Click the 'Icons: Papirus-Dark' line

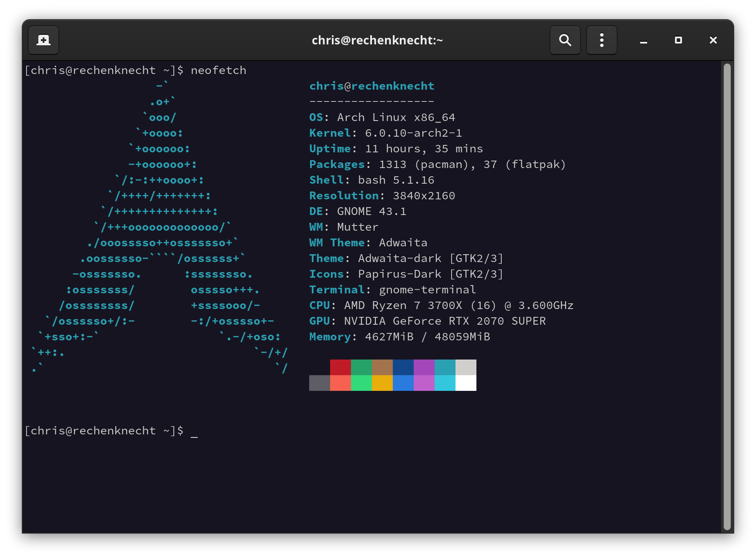406,274
